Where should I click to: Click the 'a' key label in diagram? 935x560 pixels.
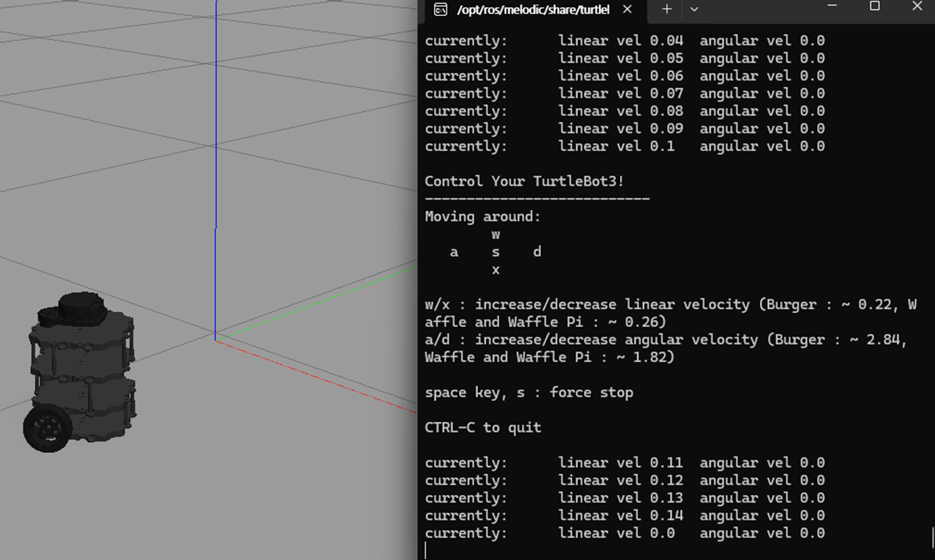[454, 252]
